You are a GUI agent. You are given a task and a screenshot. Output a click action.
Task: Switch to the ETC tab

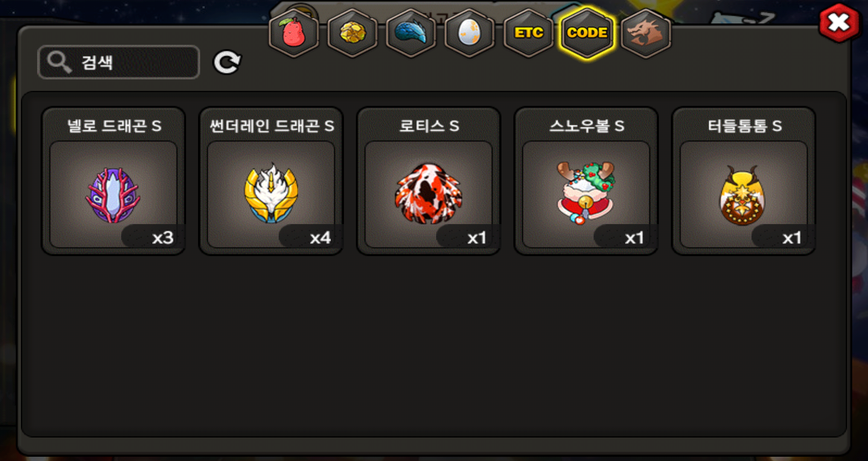tap(528, 33)
